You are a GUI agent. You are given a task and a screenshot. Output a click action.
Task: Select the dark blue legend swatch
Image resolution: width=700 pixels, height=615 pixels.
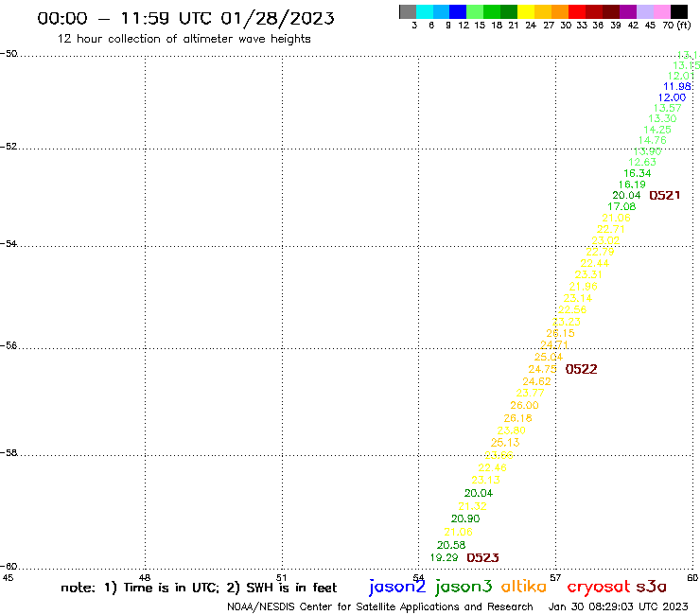click(x=458, y=11)
